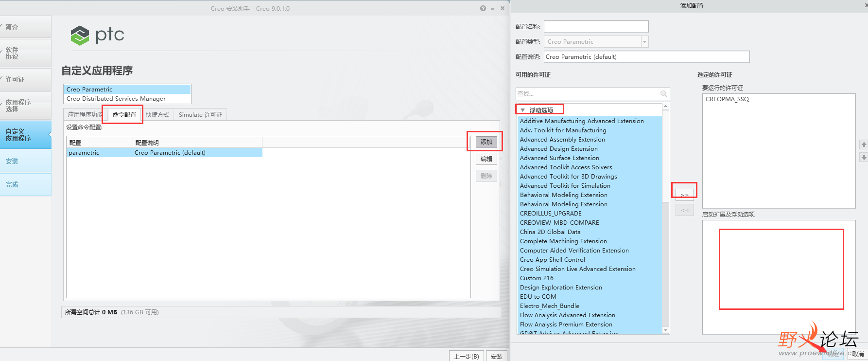
Task: Select Additive Manufacturing Advanced Extension
Action: 589,121
